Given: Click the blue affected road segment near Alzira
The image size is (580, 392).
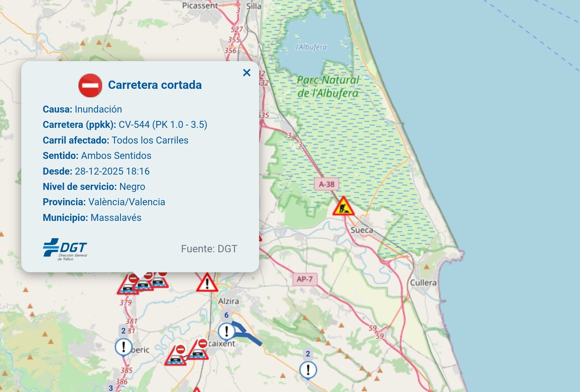Looking at the screenshot, I should 250,335.
